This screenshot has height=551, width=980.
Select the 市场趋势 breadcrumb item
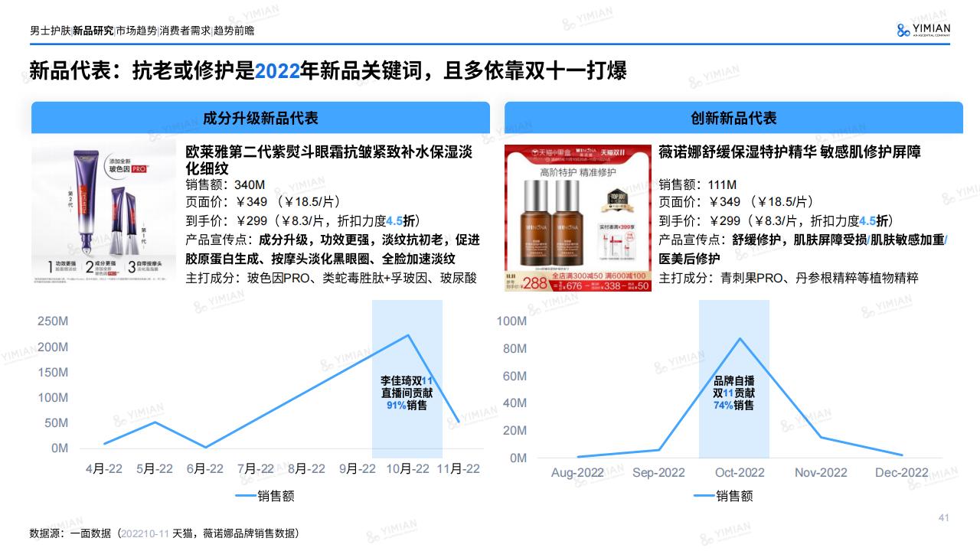[x=136, y=31]
